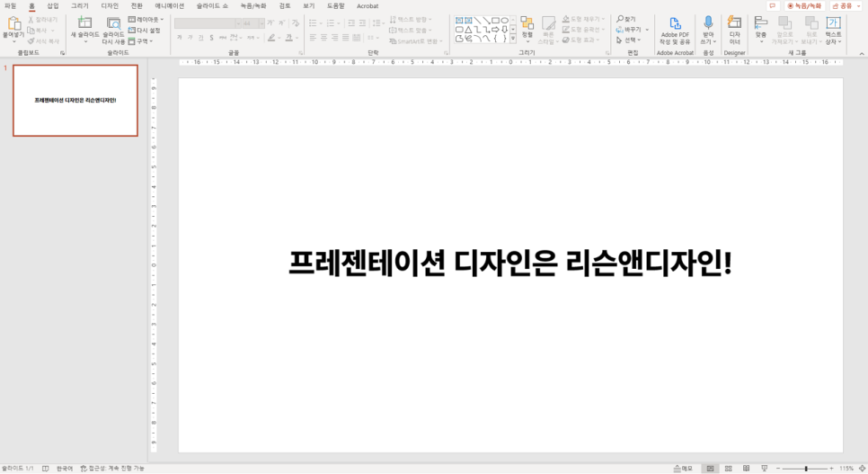The image size is (868, 474).
Task: Toggle Notes (메모) pane in status bar
Action: (x=683, y=469)
